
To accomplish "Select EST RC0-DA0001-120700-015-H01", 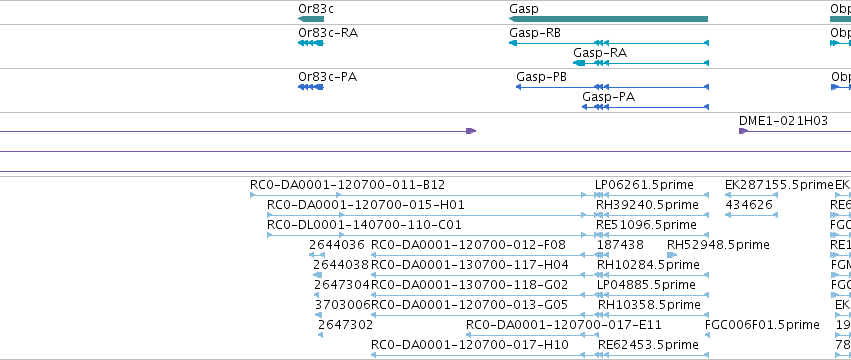I will [x=365, y=205].
